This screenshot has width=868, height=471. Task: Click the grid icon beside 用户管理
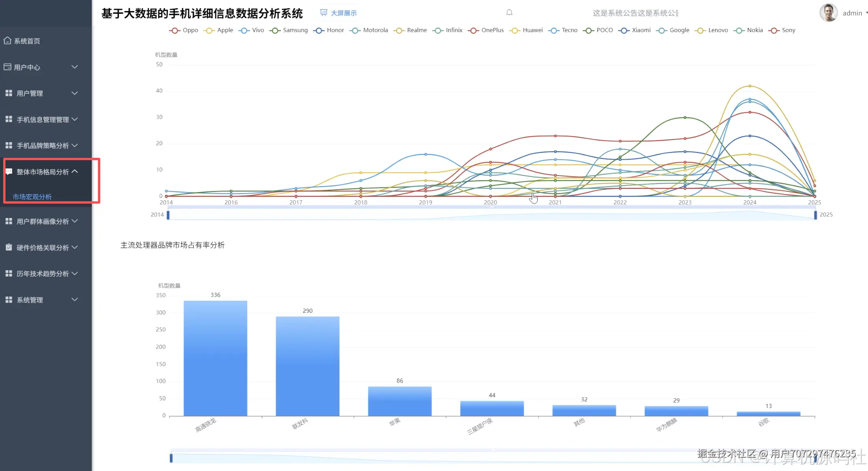(9, 93)
